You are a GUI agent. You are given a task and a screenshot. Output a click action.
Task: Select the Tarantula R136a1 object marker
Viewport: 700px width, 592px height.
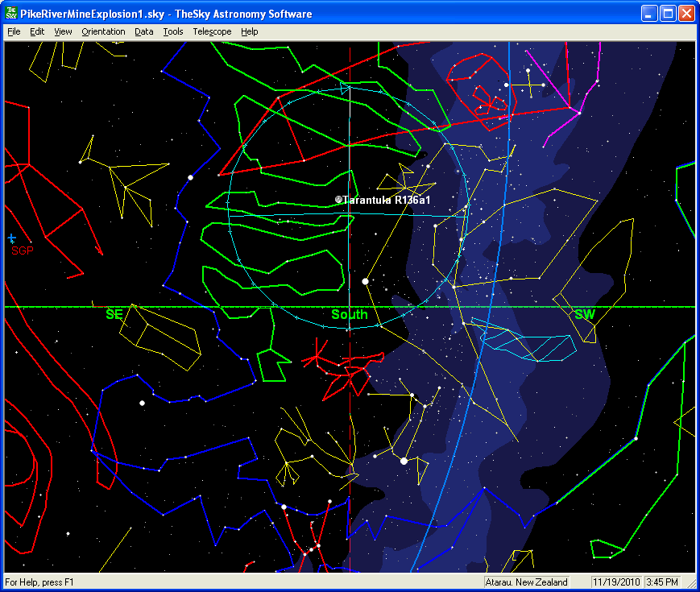(x=339, y=199)
